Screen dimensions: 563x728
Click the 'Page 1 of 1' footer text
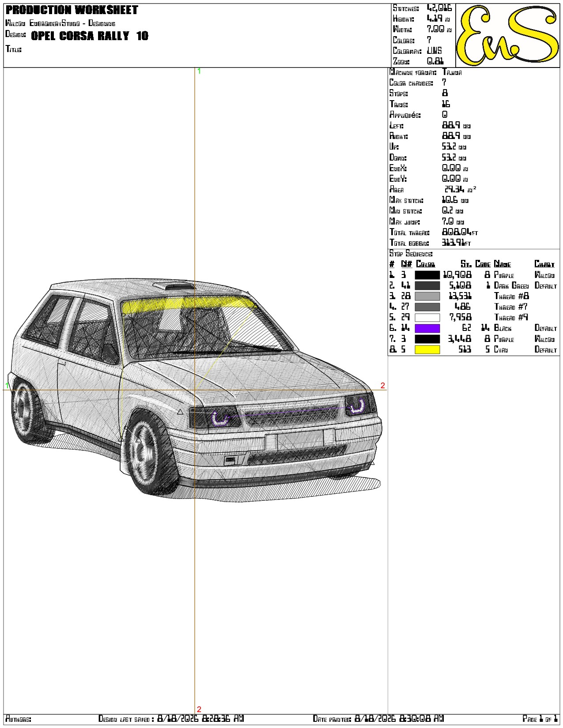[540, 719]
